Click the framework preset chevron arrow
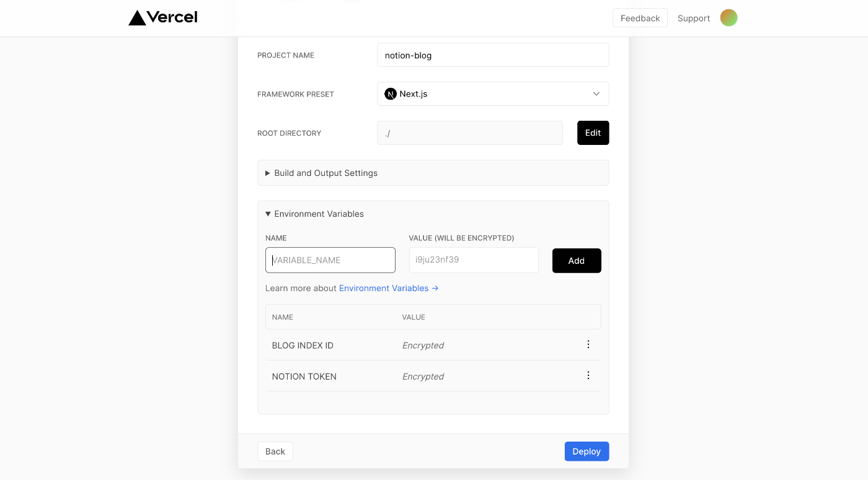Screen dimensions: 868x480 point(596,94)
